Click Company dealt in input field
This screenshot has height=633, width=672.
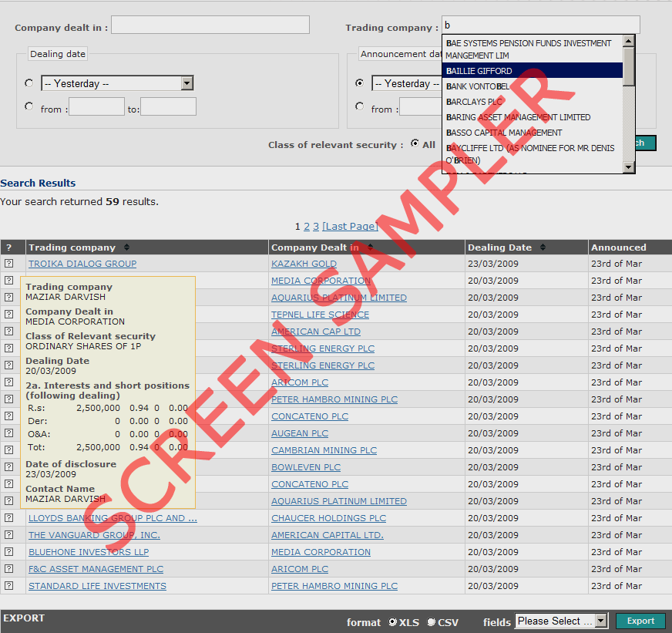click(210, 25)
